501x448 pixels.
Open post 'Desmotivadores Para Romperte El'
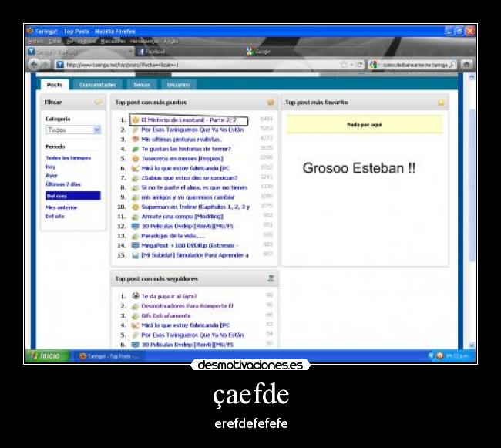tap(187, 306)
